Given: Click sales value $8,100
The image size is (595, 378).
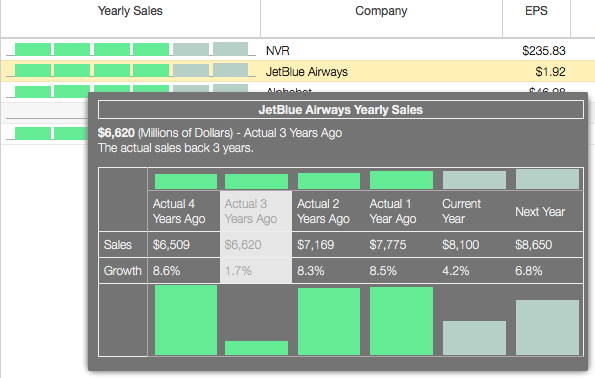Looking at the screenshot, I should (x=460, y=245).
